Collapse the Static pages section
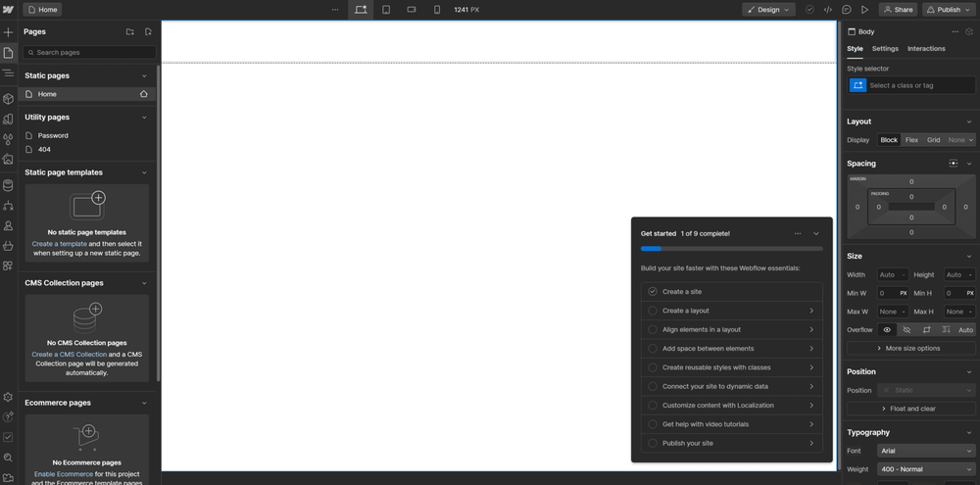This screenshot has width=980, height=485. [145, 75]
